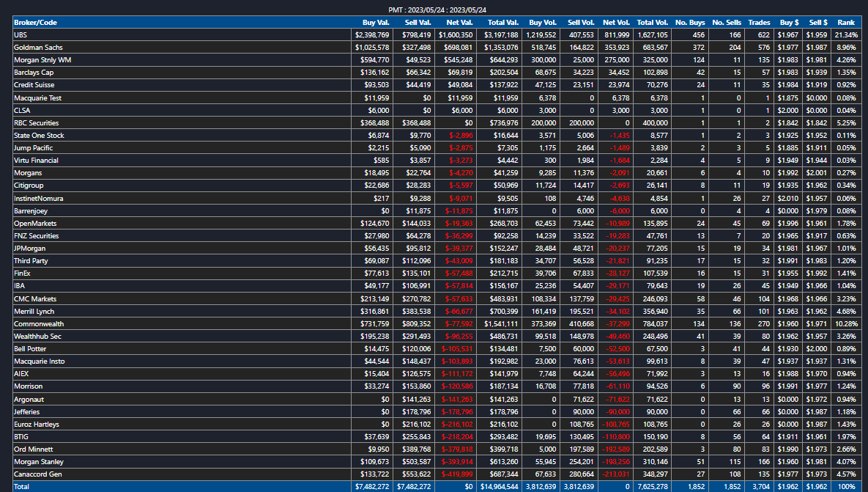
Task: Select the Bell Potter broker name
Action: tap(31, 348)
